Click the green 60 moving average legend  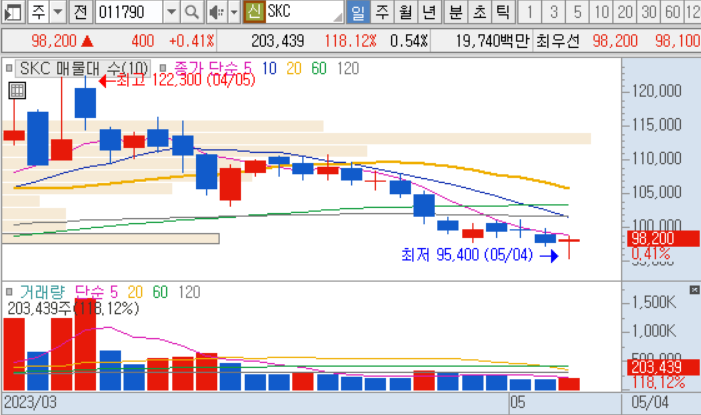click(x=319, y=68)
